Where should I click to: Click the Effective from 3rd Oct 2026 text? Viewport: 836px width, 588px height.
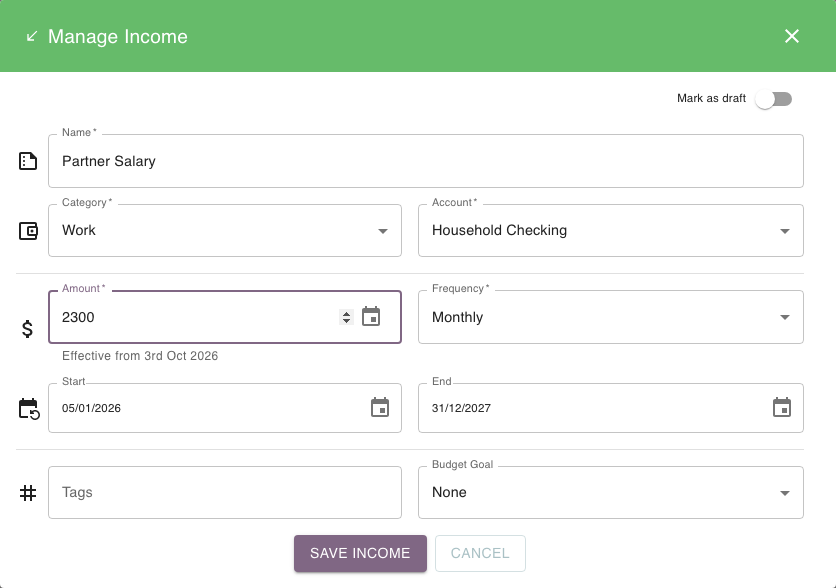click(x=140, y=356)
